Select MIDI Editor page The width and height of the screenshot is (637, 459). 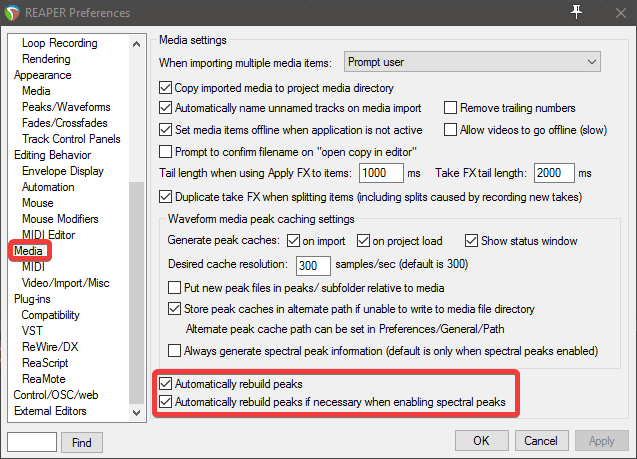48,235
